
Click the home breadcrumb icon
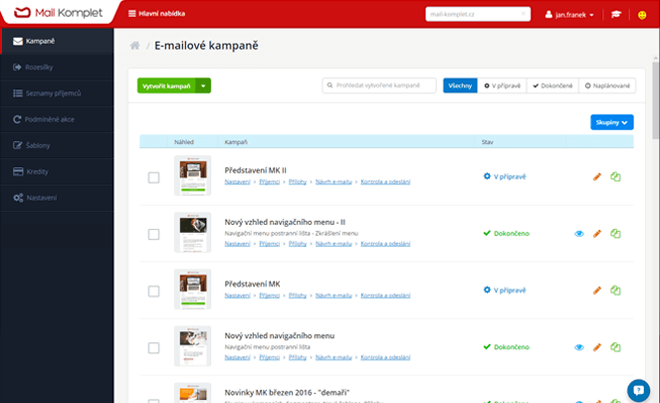click(135, 45)
